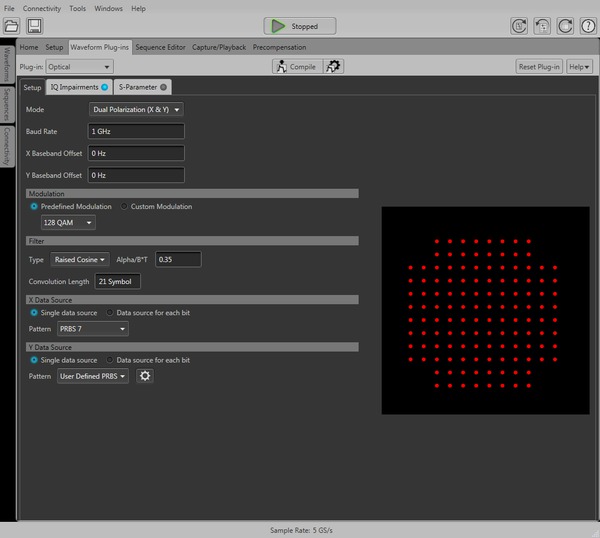The height and width of the screenshot is (538, 600).
Task: Open the Raised Cosine filter type dropdown
Action: click(x=80, y=260)
